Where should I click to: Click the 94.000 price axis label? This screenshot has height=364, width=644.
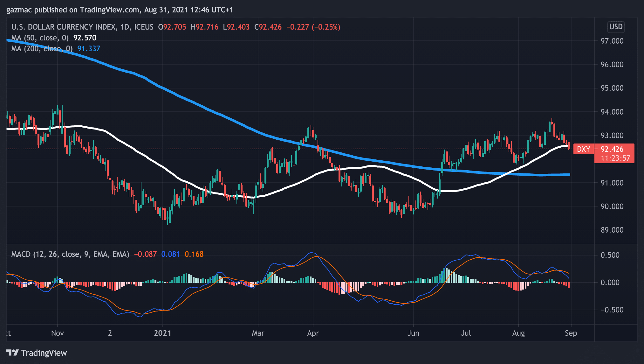pyautogui.click(x=612, y=112)
